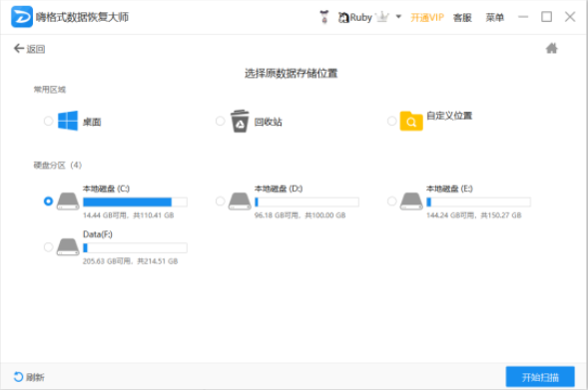
Task: Click the 桌面 label
Action: (92, 122)
